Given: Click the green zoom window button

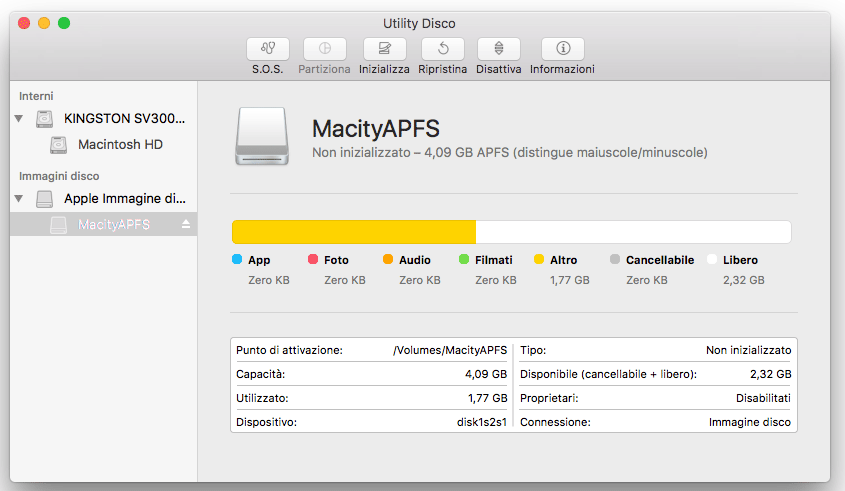Looking at the screenshot, I should pyautogui.click(x=64, y=23).
